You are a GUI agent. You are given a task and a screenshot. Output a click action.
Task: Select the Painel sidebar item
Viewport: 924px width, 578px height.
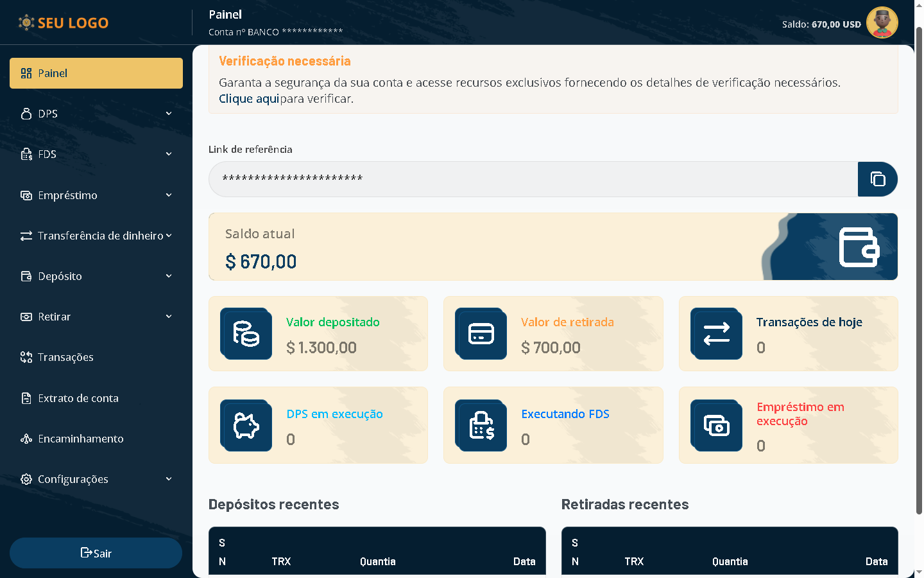tap(96, 73)
